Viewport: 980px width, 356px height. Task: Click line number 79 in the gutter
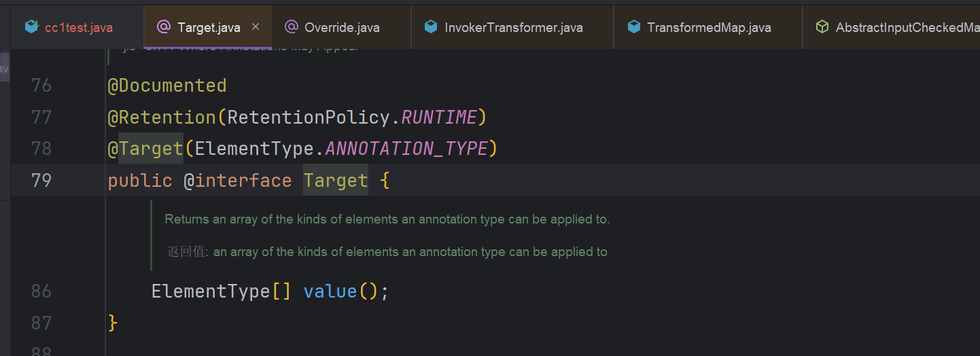pyautogui.click(x=41, y=181)
